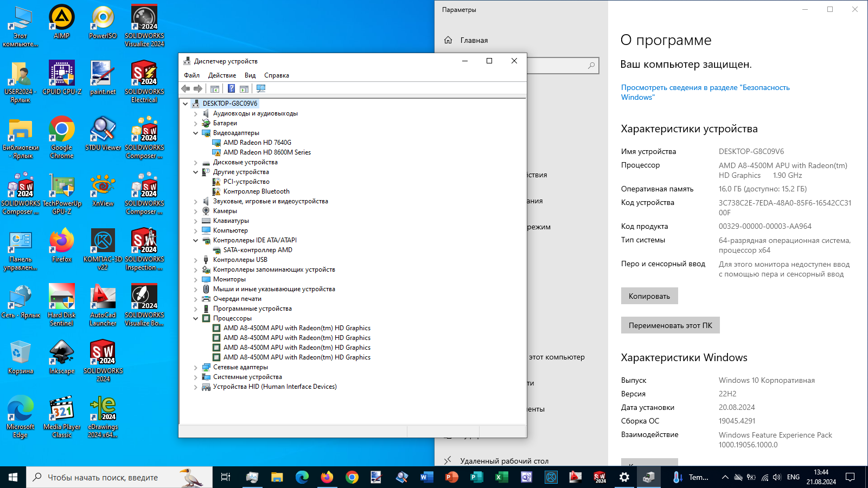Image resolution: width=868 pixels, height=488 pixels.
Task: Click the Back arrow in Device Manager toolbar
Action: click(x=186, y=88)
